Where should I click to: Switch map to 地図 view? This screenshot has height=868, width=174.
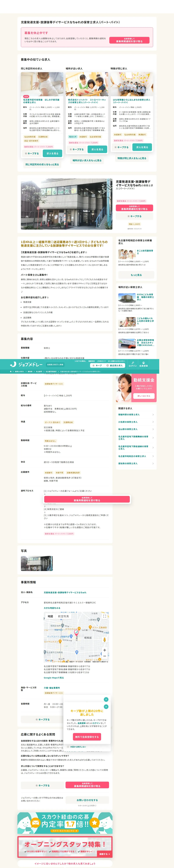tap(50, 616)
